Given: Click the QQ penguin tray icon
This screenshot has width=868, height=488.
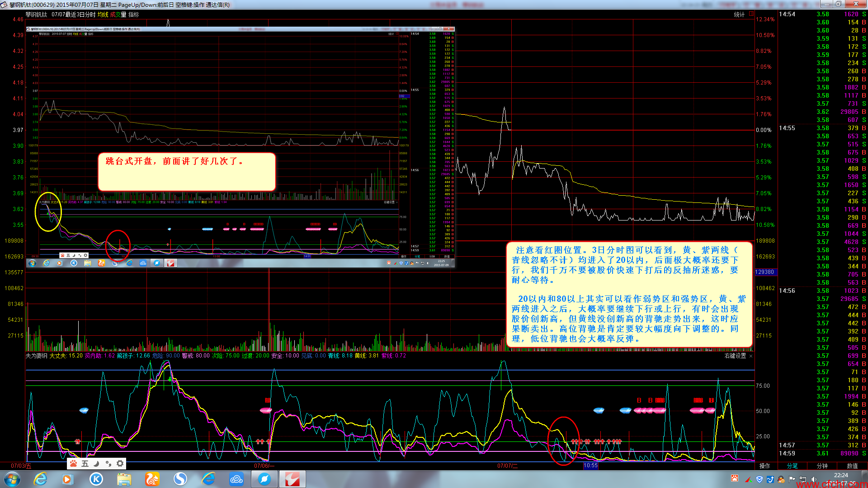Looking at the screenshot, I should pyautogui.click(x=781, y=479).
